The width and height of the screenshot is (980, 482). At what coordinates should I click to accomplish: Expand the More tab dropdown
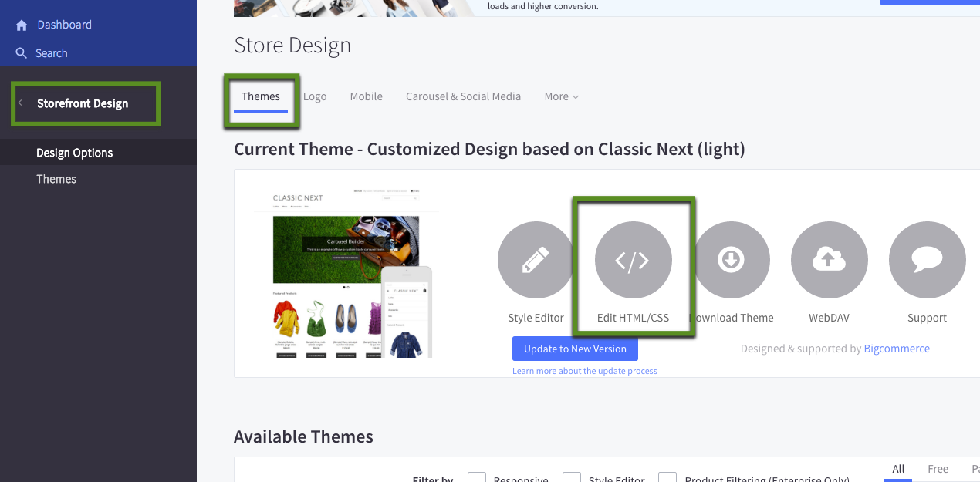(x=561, y=96)
